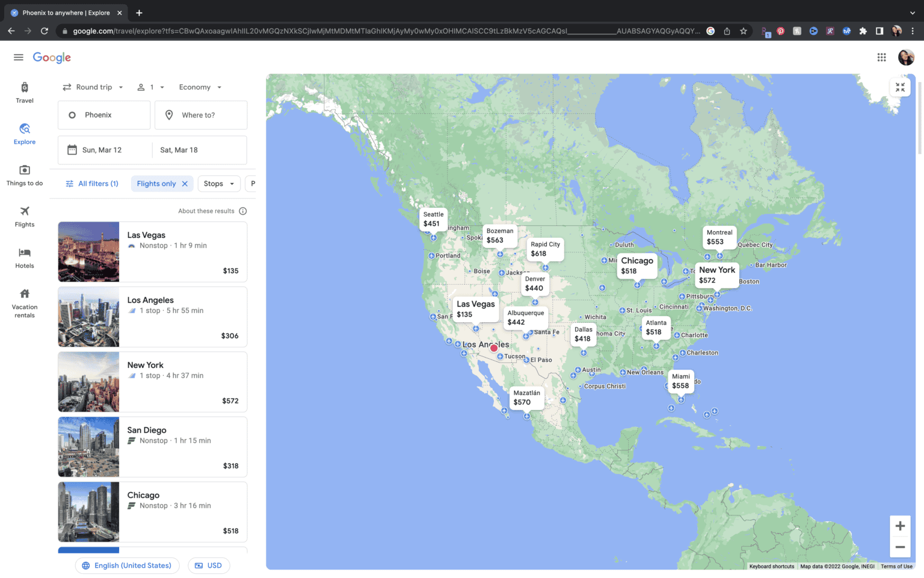Change the USD currency setting
924x578 pixels.
pos(209,565)
